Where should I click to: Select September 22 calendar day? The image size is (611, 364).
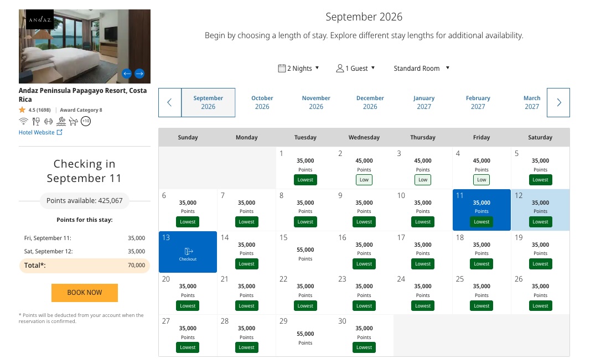click(305, 294)
